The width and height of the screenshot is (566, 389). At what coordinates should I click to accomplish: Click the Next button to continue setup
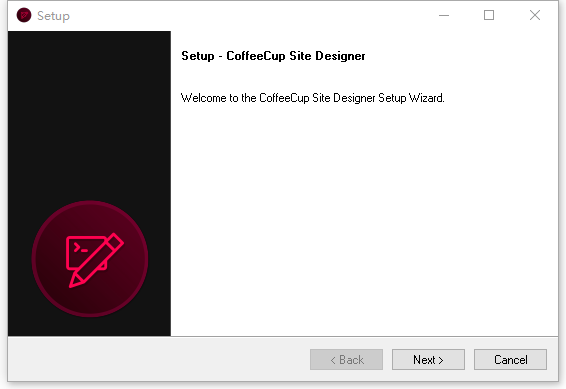click(x=428, y=359)
